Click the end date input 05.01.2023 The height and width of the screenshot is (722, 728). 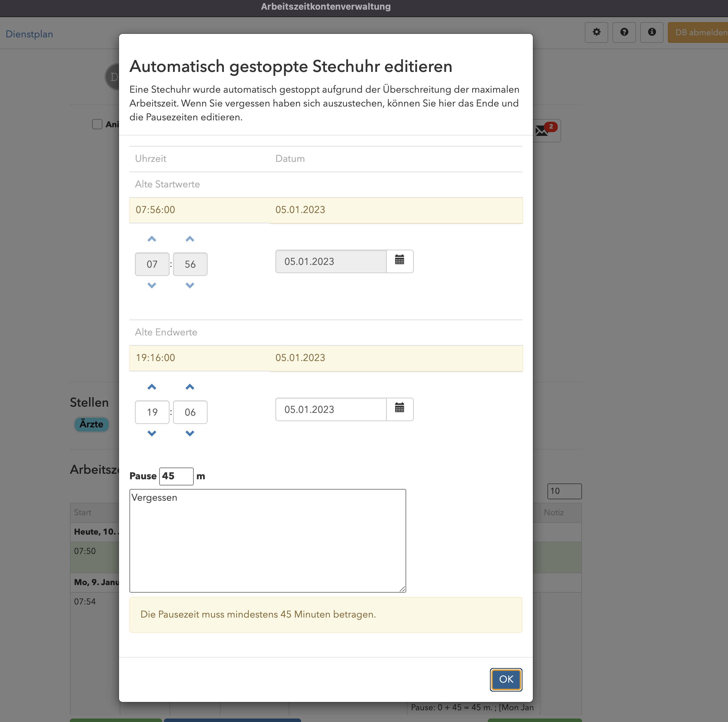[x=331, y=409]
